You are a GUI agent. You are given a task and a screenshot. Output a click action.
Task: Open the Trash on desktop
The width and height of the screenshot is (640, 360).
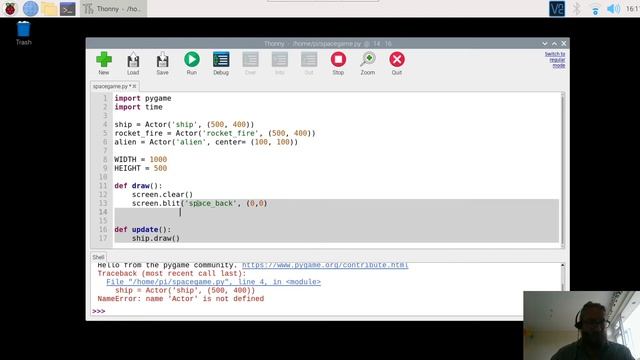tap(23, 33)
